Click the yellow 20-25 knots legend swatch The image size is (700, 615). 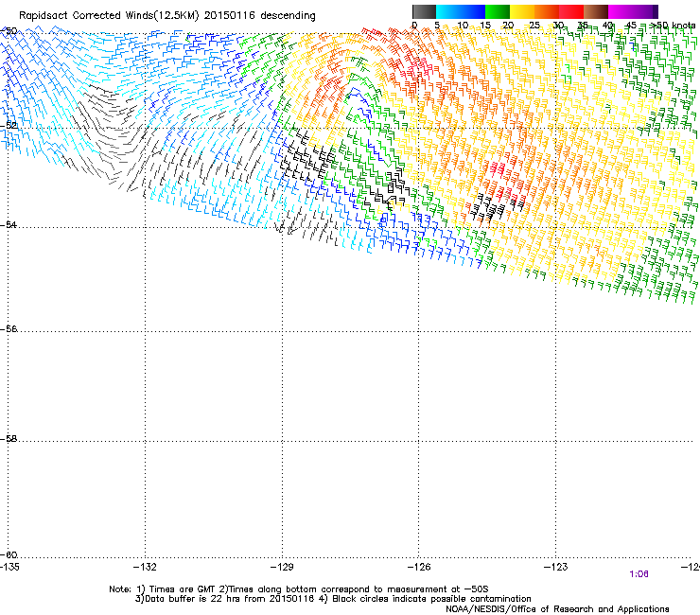click(x=522, y=11)
